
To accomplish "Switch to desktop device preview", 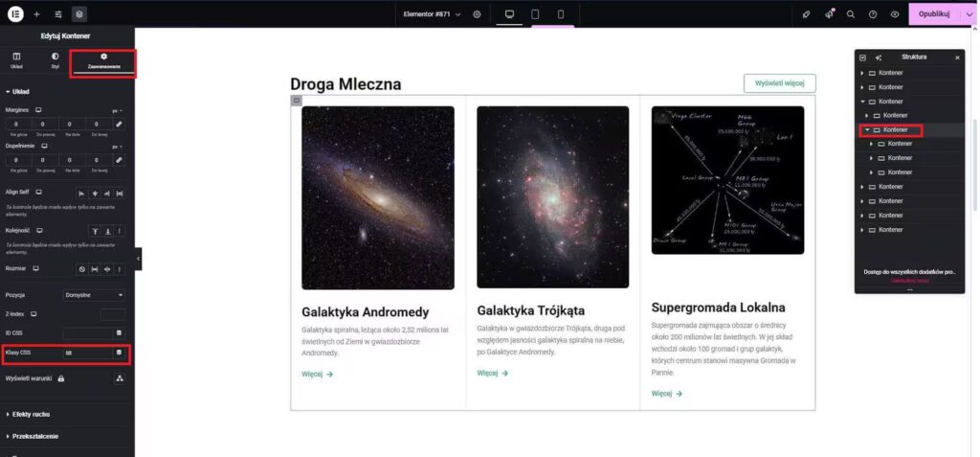I will (509, 13).
